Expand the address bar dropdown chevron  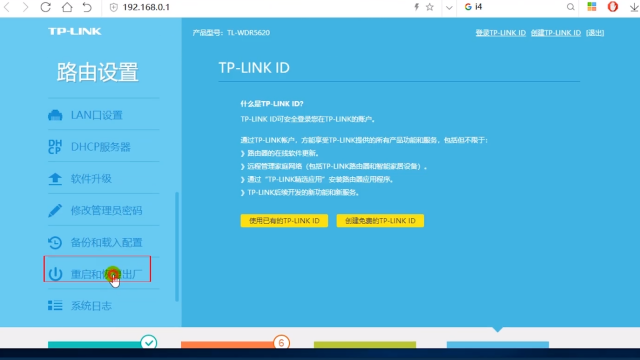(x=449, y=7)
